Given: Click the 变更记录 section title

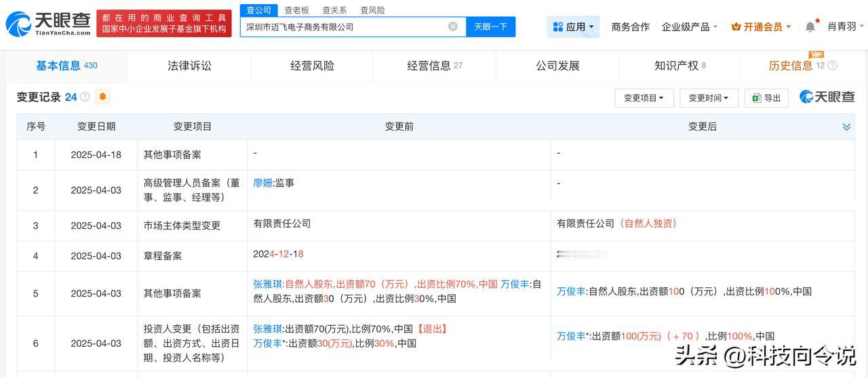Looking at the screenshot, I should [39, 97].
